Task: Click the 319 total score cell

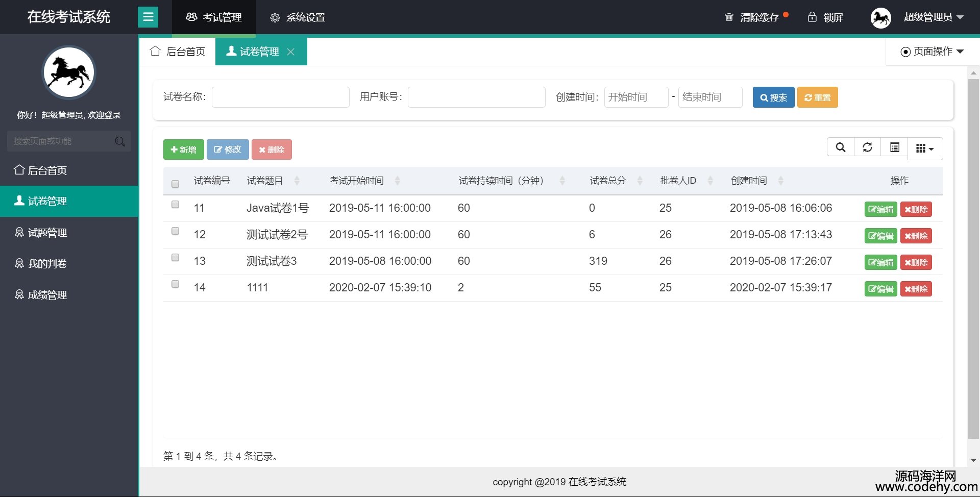Action: 598,261
